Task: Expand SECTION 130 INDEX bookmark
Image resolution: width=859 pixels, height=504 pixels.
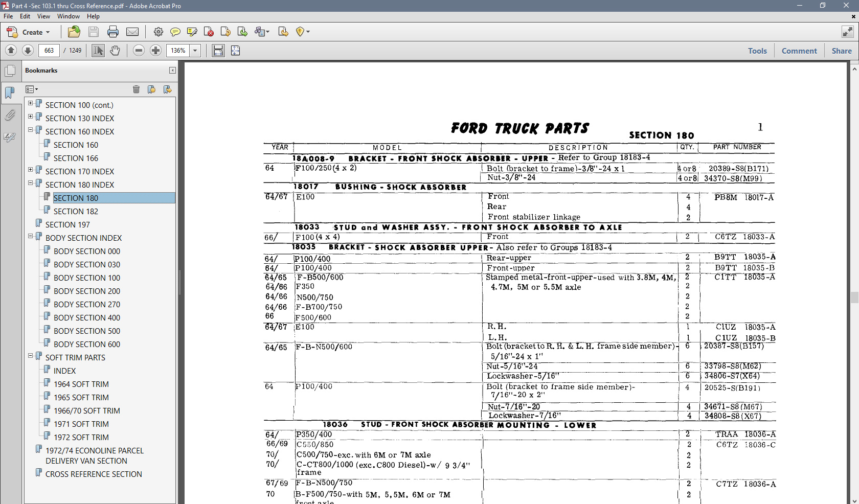Action: (x=30, y=117)
